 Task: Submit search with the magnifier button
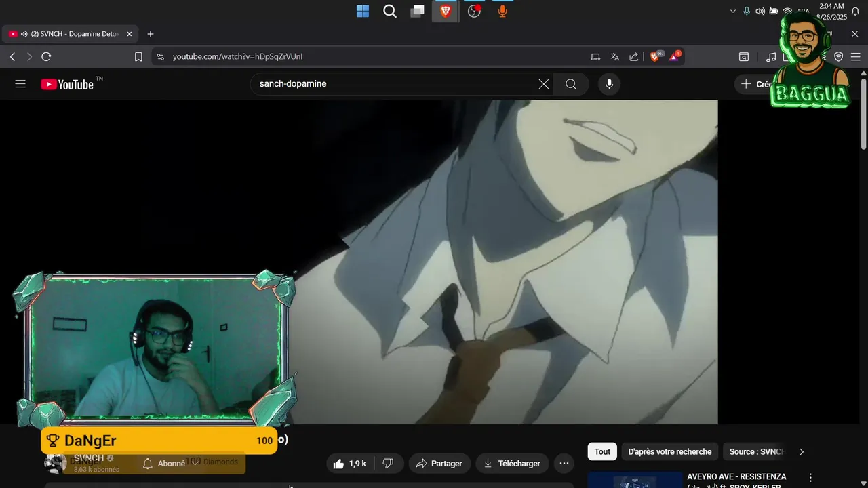tap(571, 84)
